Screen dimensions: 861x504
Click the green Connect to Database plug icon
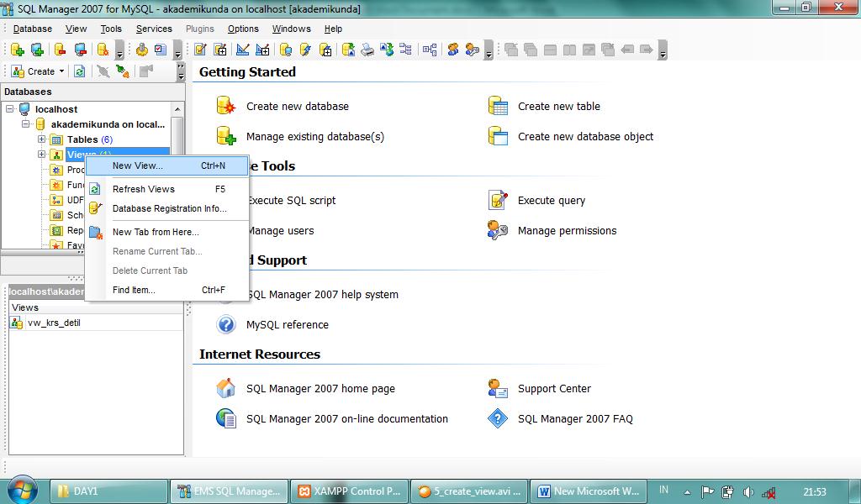click(x=123, y=71)
